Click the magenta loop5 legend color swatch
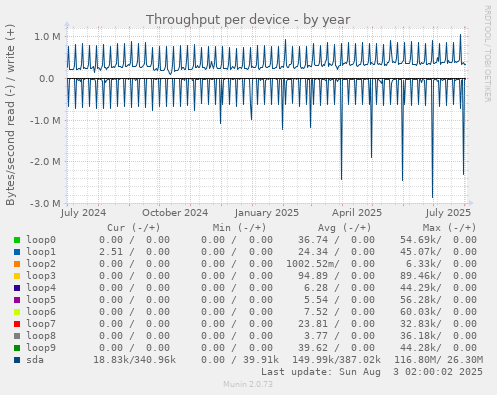Viewport: 497px width, 395px height. (x=17, y=300)
